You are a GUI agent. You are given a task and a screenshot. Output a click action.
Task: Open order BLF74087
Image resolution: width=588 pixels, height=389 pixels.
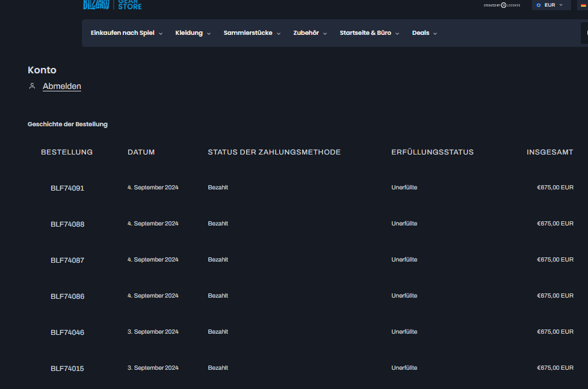(67, 260)
